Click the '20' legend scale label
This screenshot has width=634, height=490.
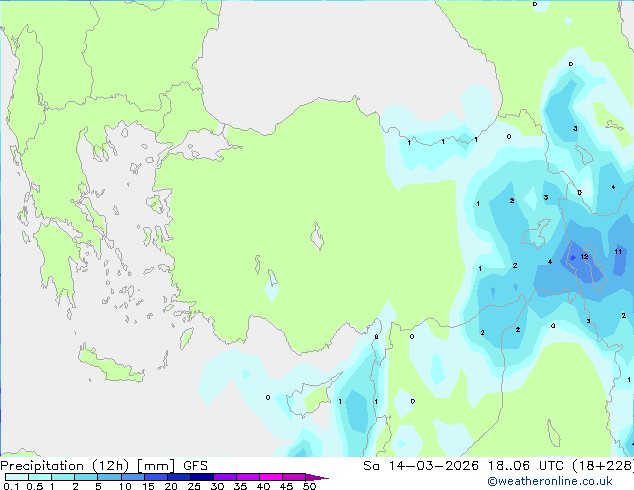(x=171, y=486)
